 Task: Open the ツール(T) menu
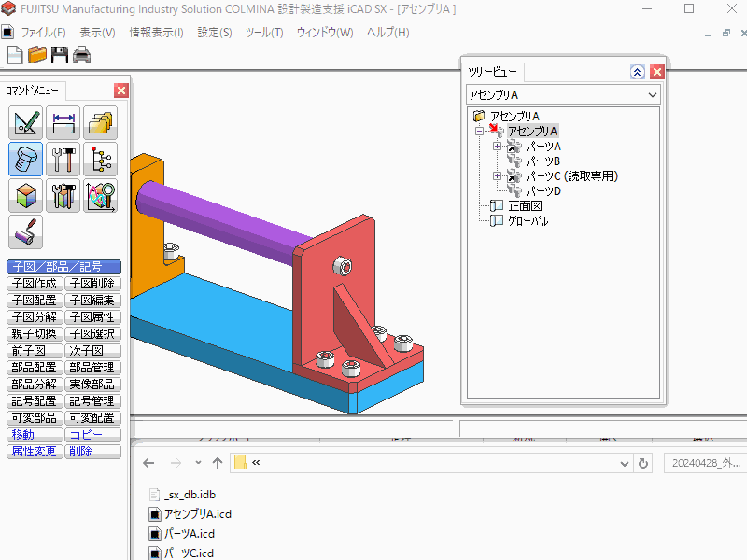[263, 33]
